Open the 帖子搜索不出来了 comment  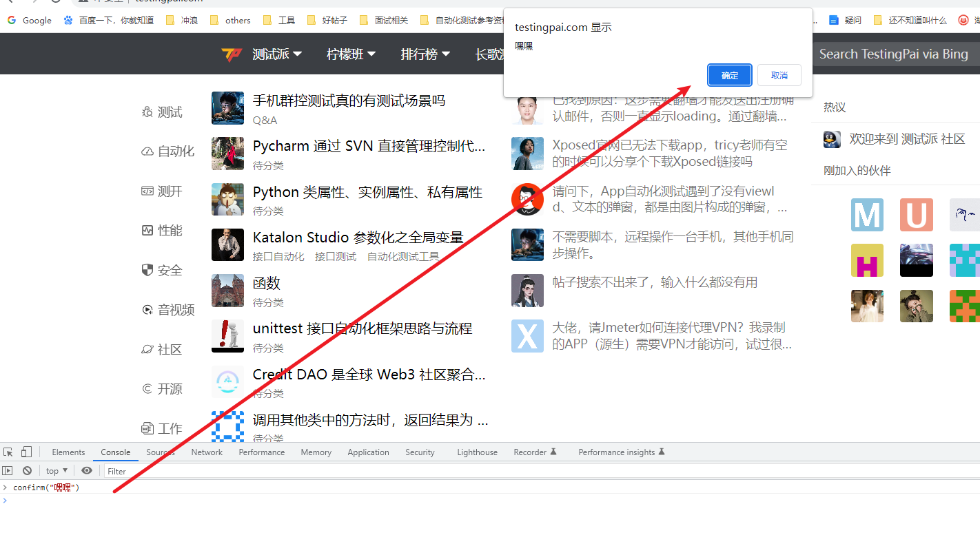655,282
